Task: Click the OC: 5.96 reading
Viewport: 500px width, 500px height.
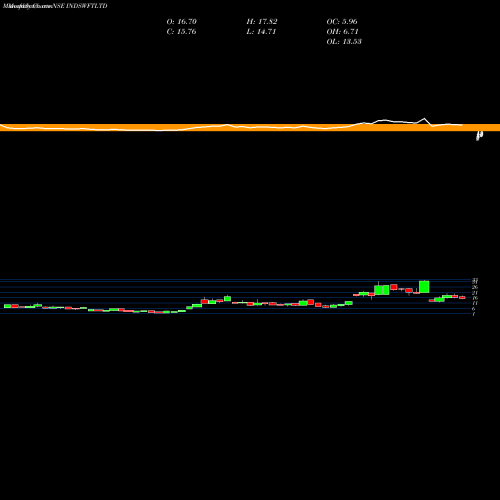Action: point(342,22)
